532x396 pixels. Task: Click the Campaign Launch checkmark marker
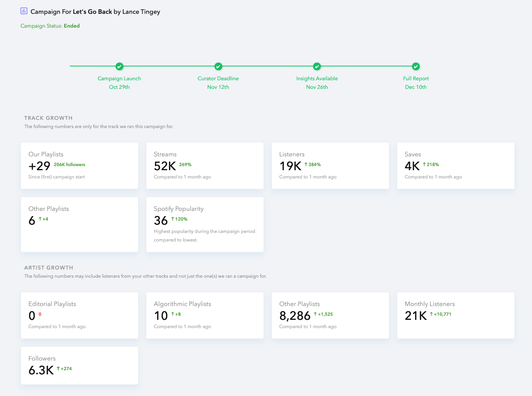[x=119, y=66]
